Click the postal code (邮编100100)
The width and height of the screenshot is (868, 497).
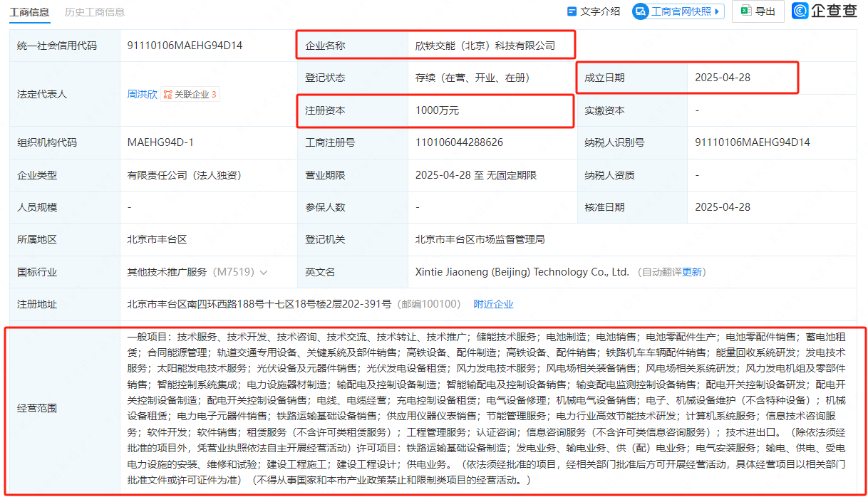coord(428,304)
